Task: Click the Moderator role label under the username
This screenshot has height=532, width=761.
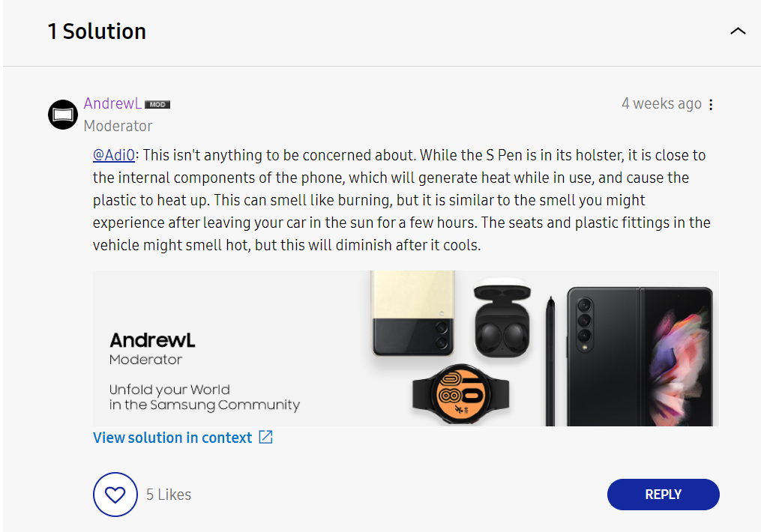Action: click(x=118, y=126)
